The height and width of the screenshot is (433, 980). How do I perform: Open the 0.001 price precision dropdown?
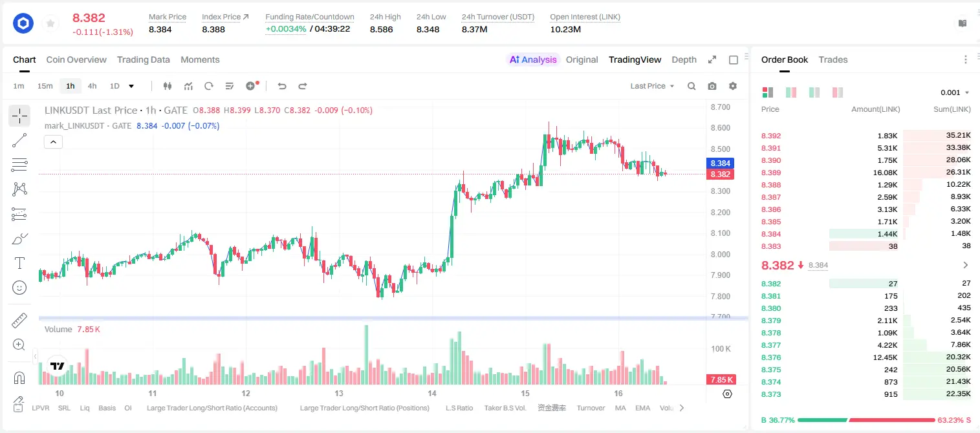(x=955, y=92)
